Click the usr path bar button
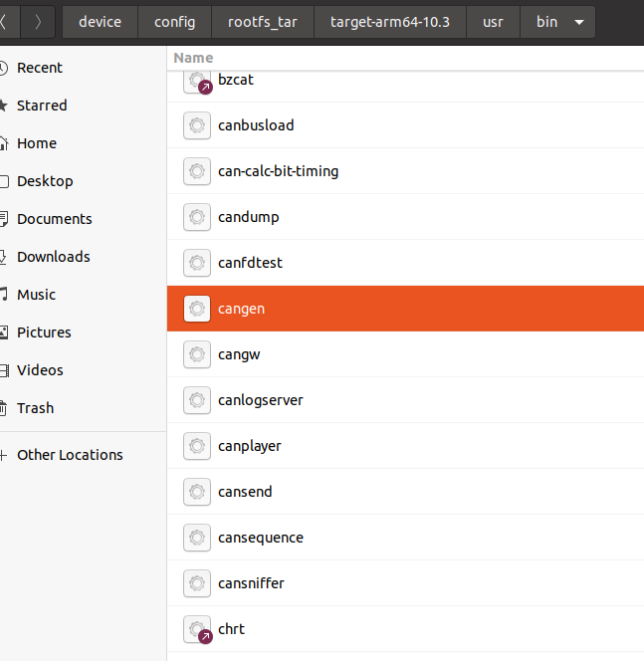The width and height of the screenshot is (644, 661). pyautogui.click(x=493, y=22)
